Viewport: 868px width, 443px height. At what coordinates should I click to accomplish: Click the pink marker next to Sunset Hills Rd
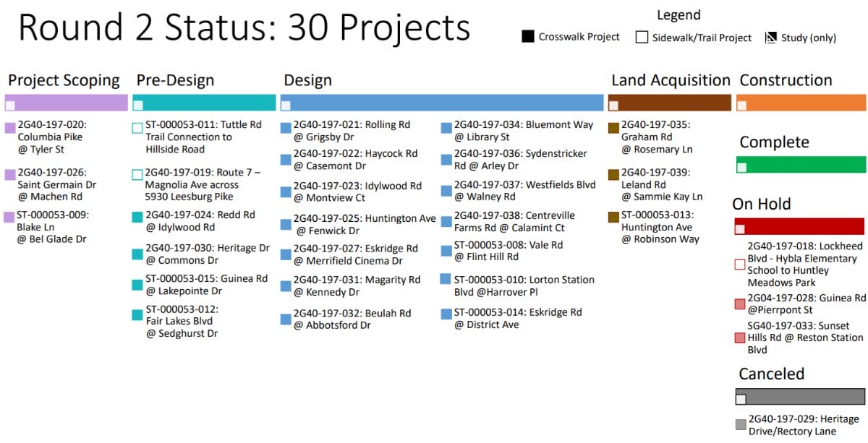coord(740,337)
